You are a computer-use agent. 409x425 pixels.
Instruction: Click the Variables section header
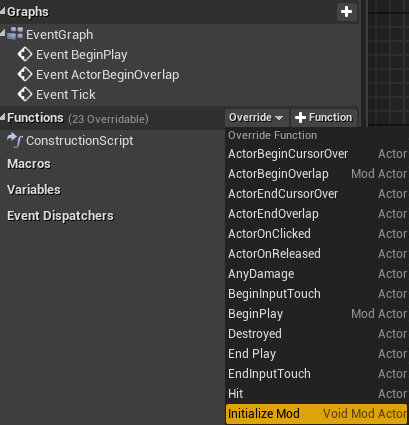point(34,190)
